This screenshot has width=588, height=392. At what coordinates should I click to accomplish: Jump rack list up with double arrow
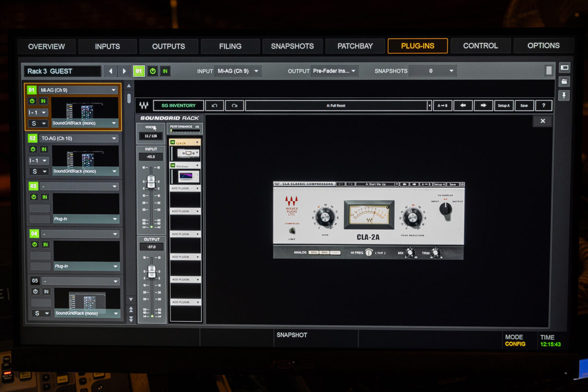[x=130, y=310]
